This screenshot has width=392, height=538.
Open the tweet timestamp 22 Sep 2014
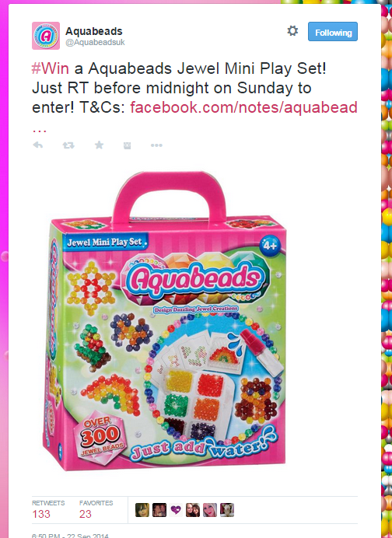click(70, 535)
